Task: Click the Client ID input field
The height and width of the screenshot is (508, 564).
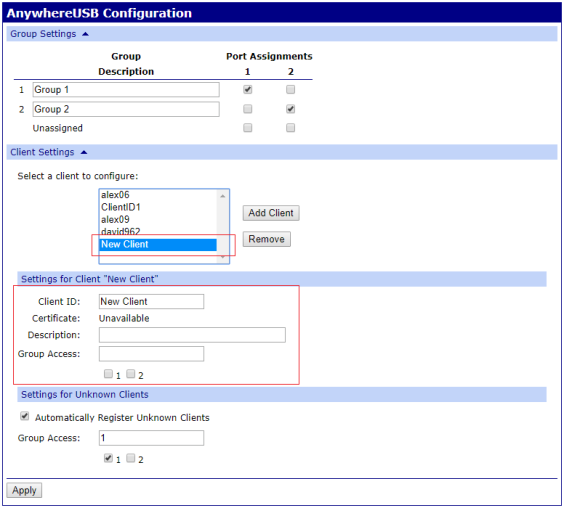Action: [x=151, y=301]
